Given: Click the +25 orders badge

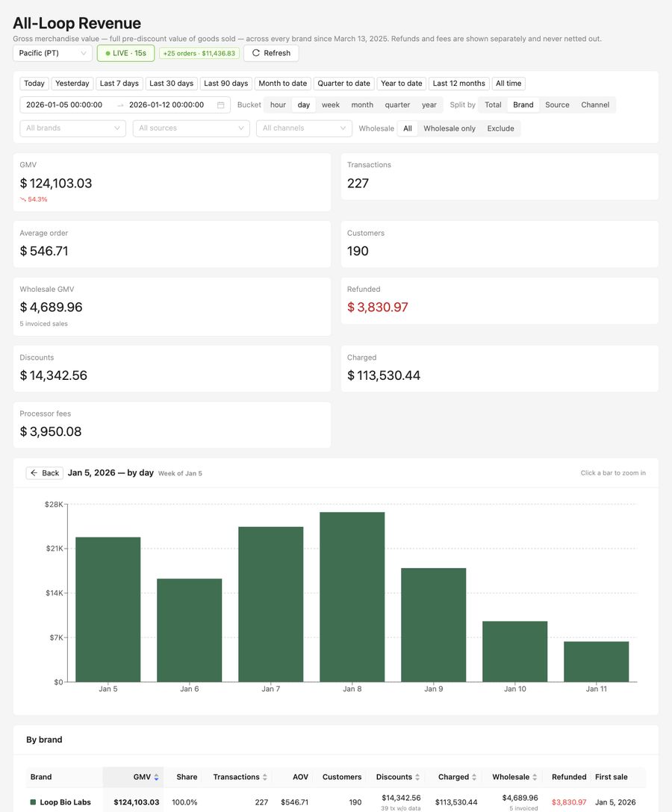Looking at the screenshot, I should (x=199, y=53).
